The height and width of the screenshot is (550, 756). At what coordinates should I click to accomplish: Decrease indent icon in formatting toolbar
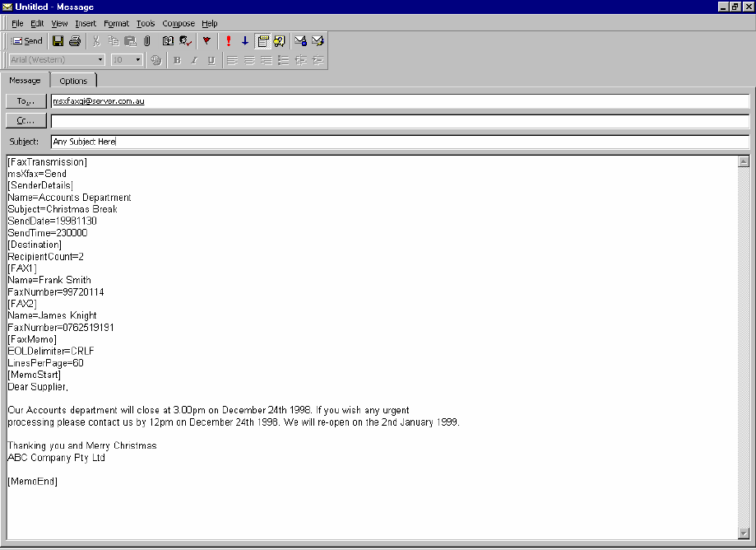point(301,60)
